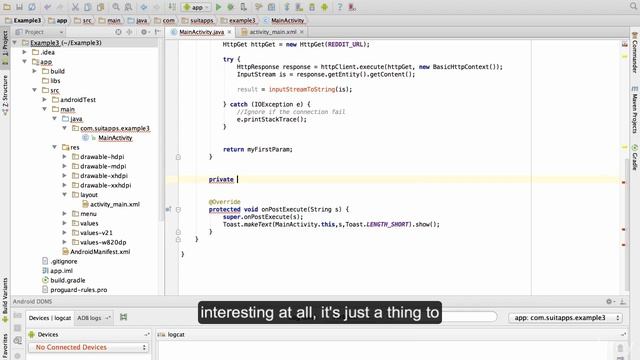640x360 pixels.
Task: Collapse all icon in Project panel header
Action: [x=130, y=32]
